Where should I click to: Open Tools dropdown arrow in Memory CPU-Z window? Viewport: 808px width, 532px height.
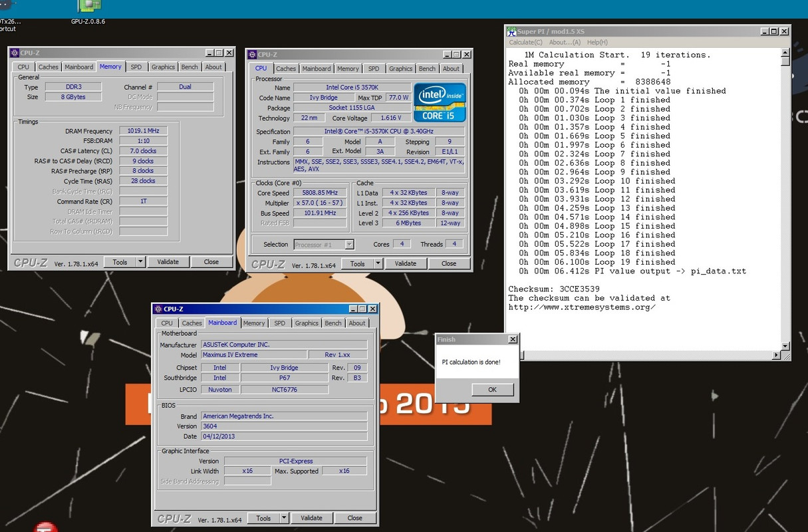click(140, 262)
